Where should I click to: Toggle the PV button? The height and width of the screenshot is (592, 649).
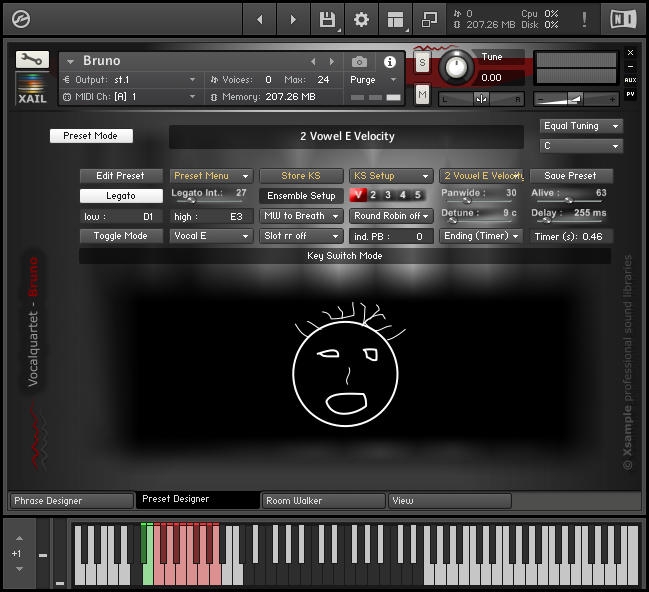point(630,94)
